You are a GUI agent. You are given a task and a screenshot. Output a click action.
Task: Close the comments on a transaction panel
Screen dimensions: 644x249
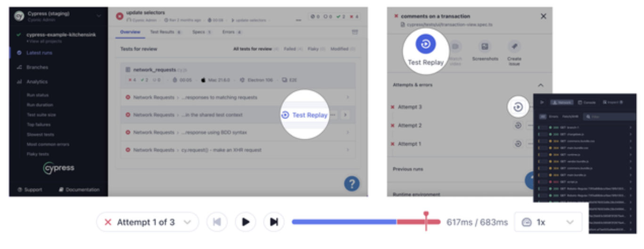pos(543,17)
